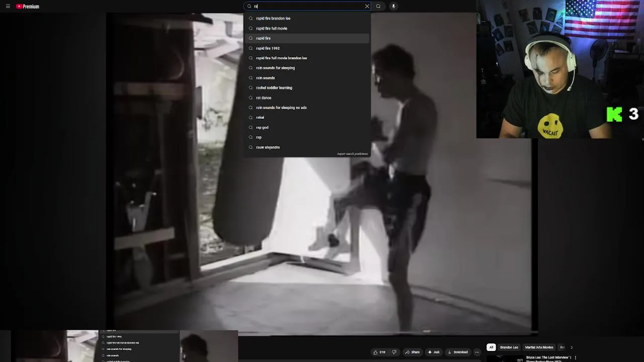The width and height of the screenshot is (644, 362).
Task: Click the 'rauw alejandro' suggestion
Action: (307, 147)
